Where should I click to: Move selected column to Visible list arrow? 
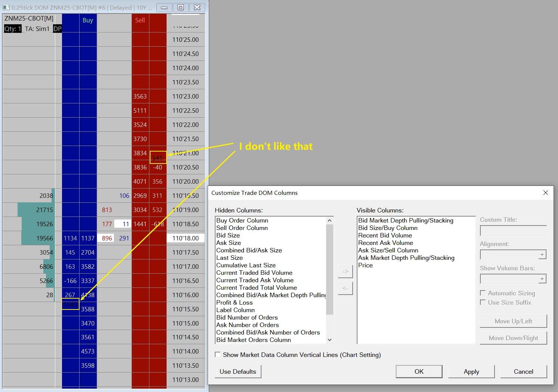[x=345, y=271]
